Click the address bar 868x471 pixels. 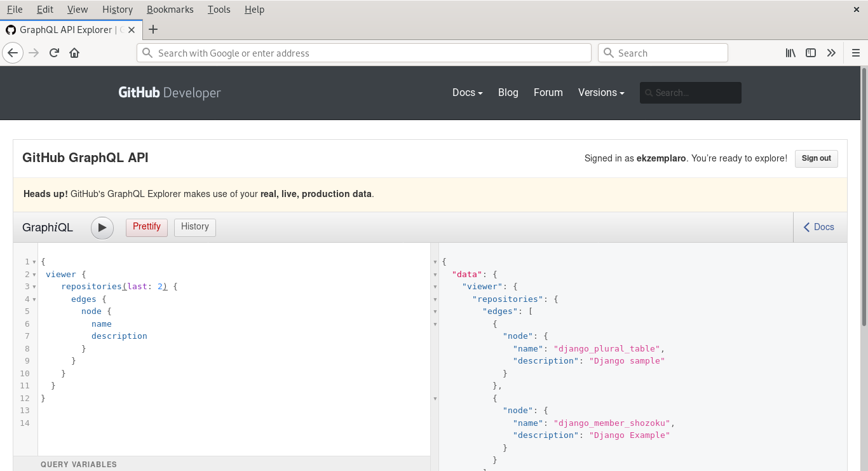[x=363, y=53]
